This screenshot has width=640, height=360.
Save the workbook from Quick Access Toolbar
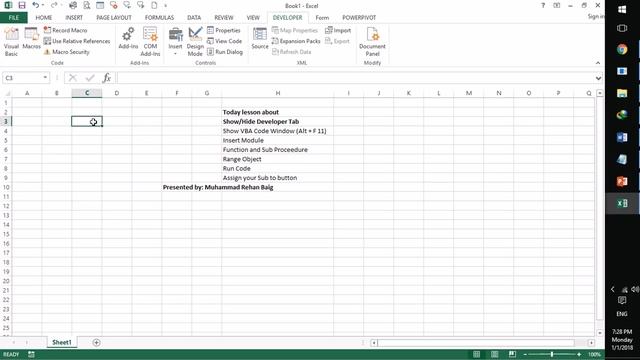(22, 5)
